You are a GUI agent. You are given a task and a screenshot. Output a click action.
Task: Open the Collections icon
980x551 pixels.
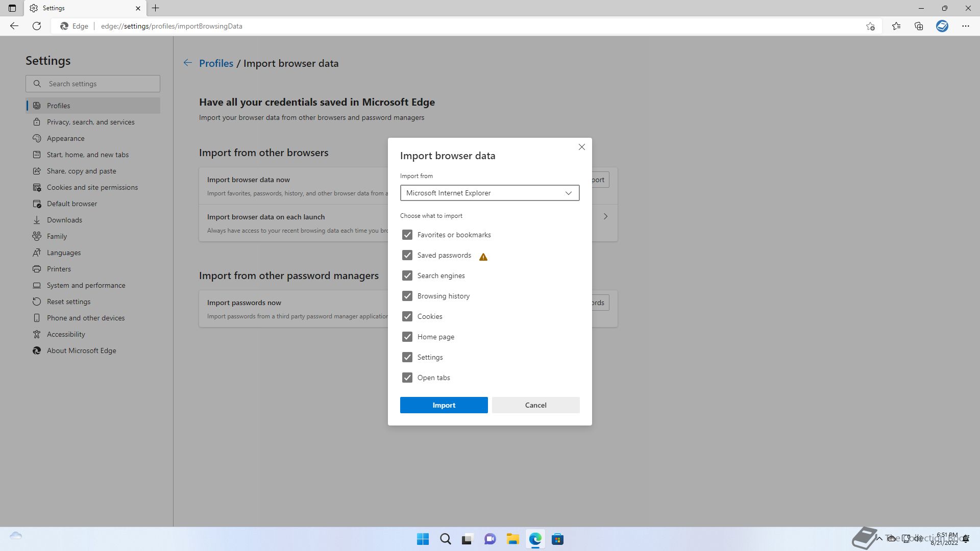coord(919,26)
